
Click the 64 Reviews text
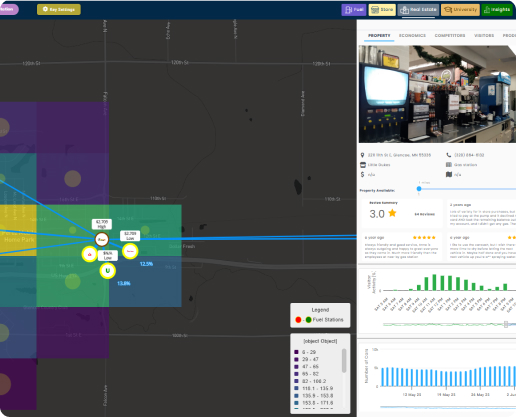tap(424, 214)
